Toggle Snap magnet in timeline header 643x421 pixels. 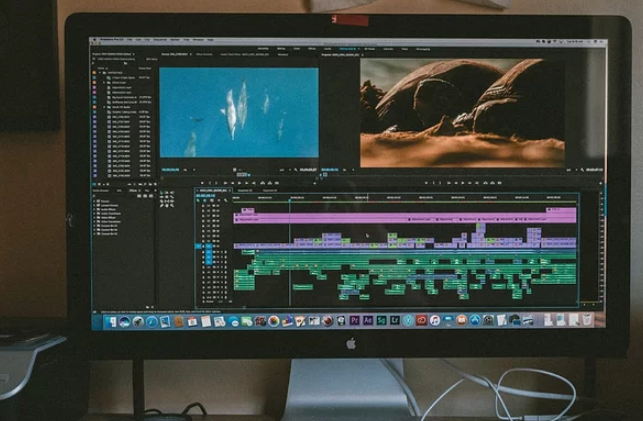point(205,200)
